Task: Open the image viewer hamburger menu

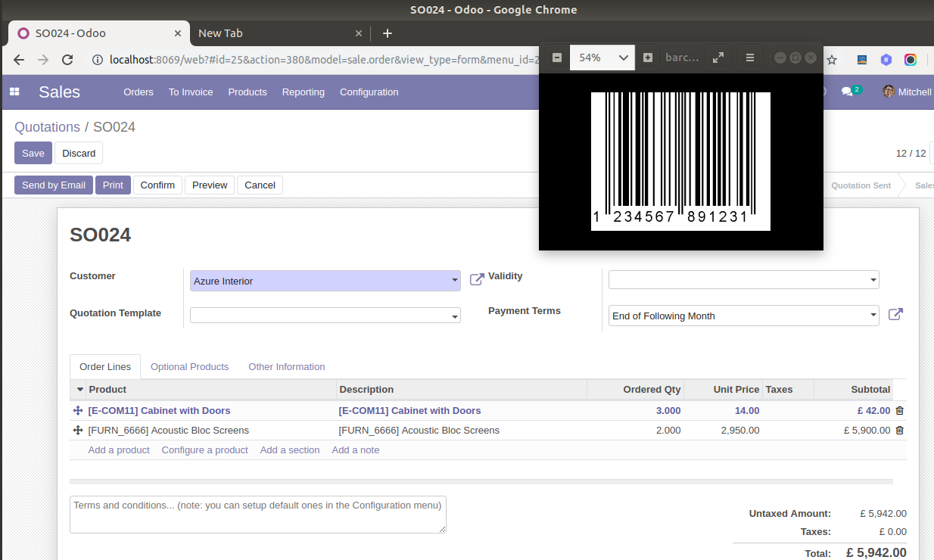Action: click(x=750, y=58)
